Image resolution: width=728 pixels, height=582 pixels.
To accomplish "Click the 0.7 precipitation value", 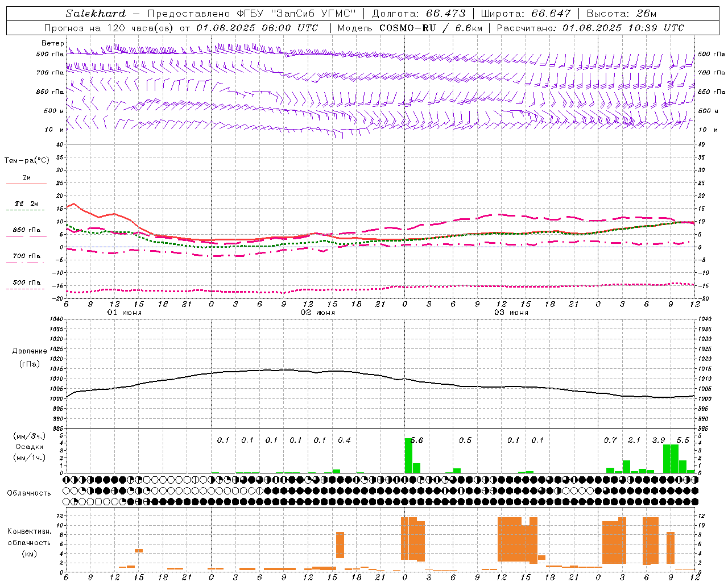I will [610, 440].
